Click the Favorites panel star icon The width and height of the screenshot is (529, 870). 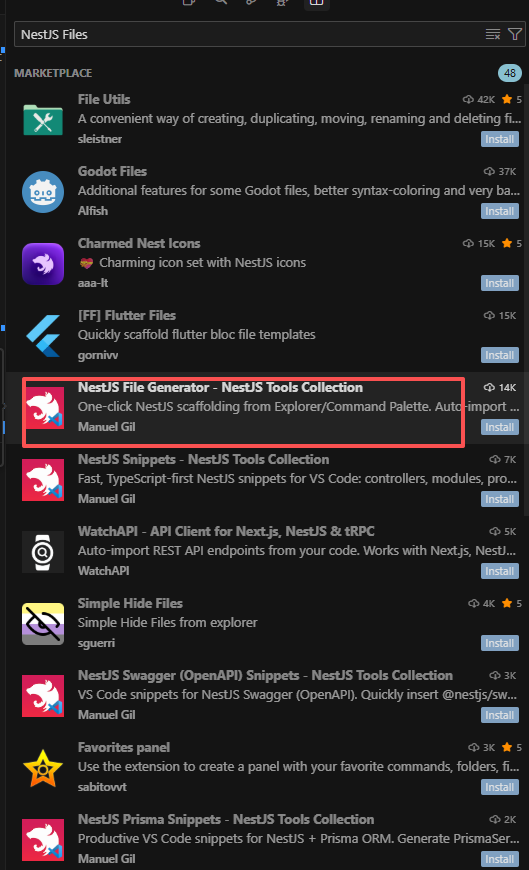pos(43,768)
